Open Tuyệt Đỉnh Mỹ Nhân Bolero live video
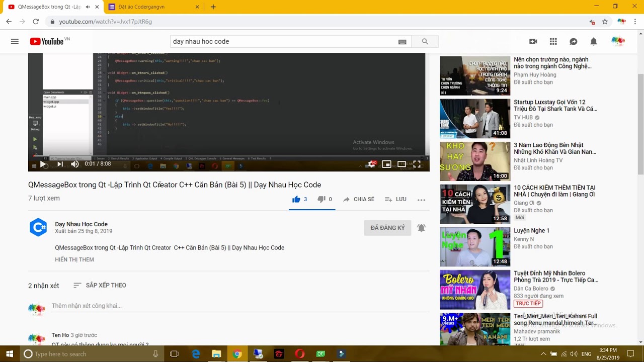 point(475,290)
